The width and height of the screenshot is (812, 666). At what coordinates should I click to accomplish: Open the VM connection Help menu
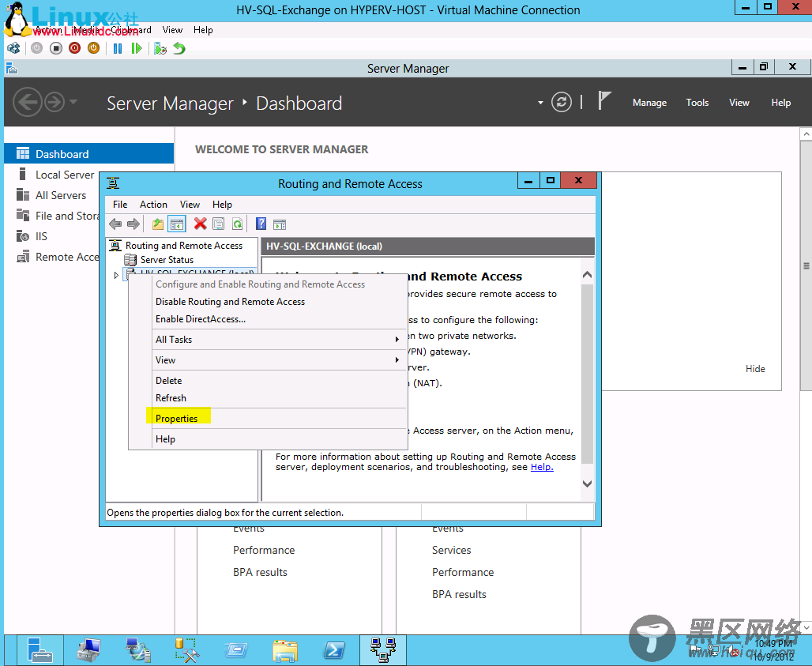click(x=203, y=30)
